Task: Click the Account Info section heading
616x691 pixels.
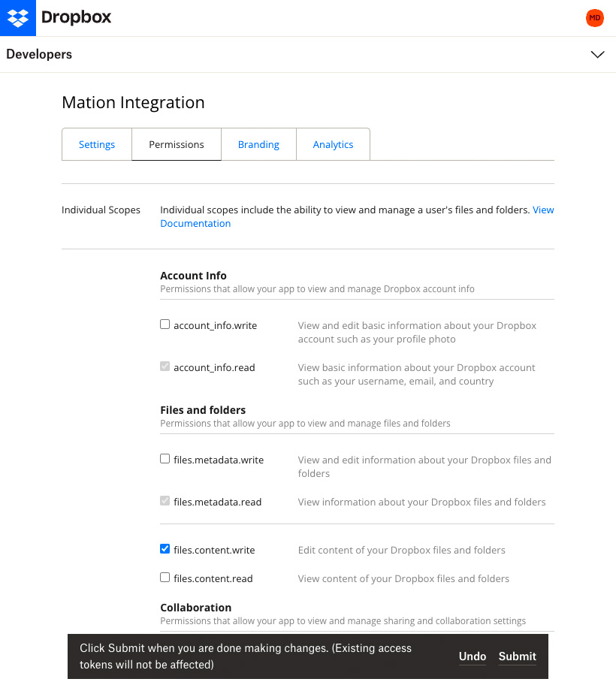Action: point(193,276)
